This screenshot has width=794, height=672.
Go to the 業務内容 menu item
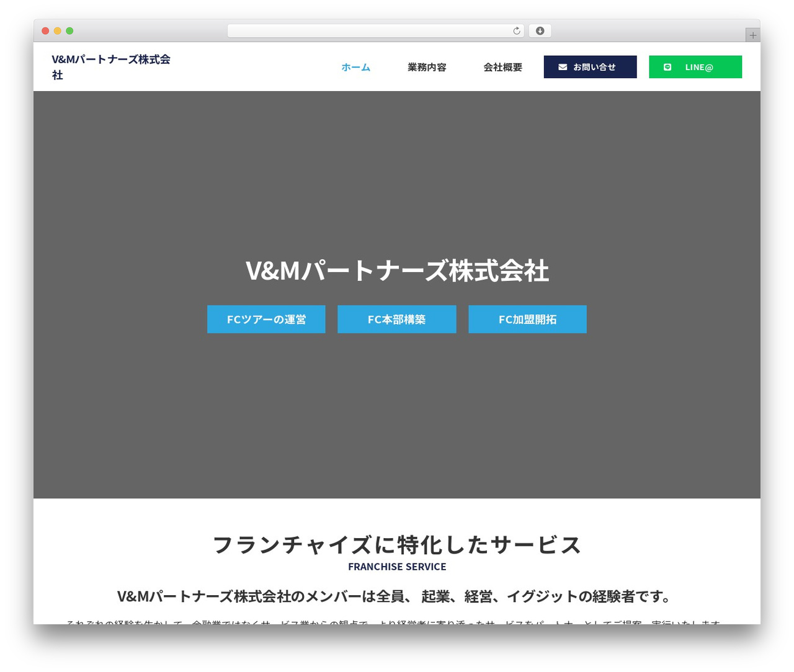click(427, 67)
